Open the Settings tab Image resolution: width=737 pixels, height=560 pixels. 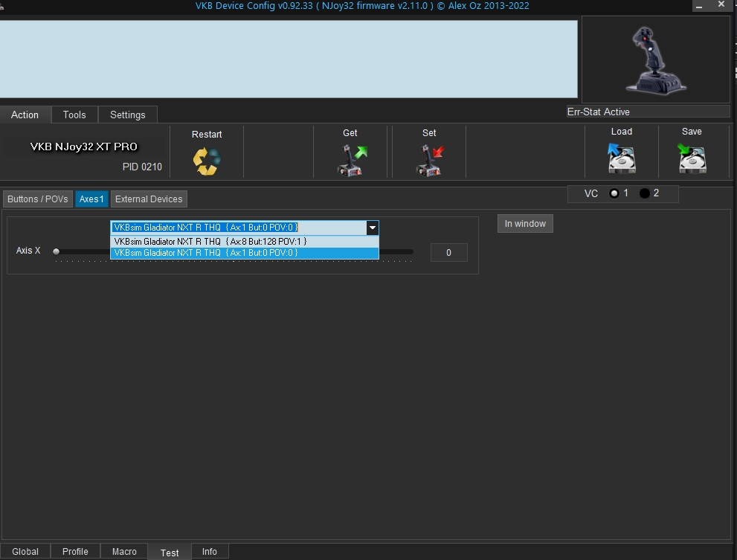128,115
